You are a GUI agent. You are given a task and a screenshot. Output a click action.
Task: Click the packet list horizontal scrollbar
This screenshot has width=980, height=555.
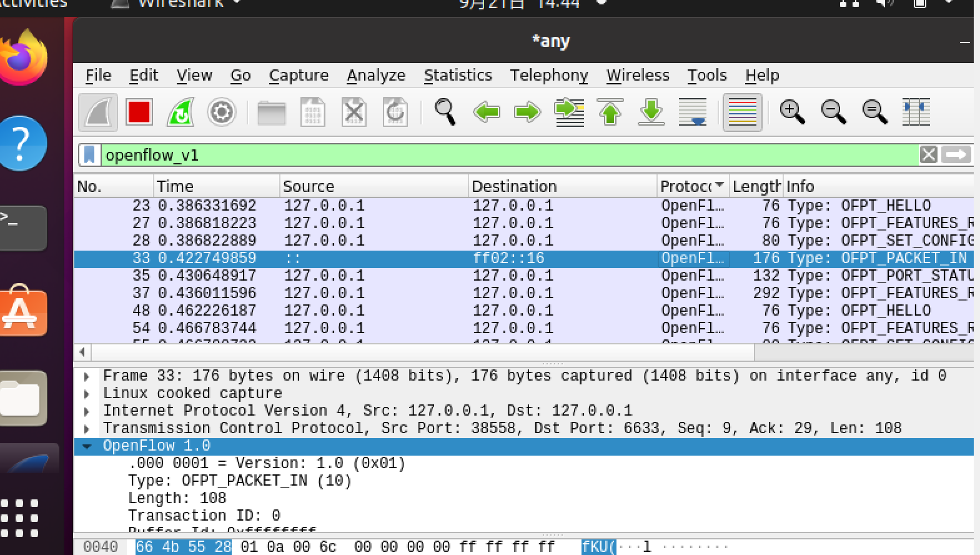pos(422,352)
